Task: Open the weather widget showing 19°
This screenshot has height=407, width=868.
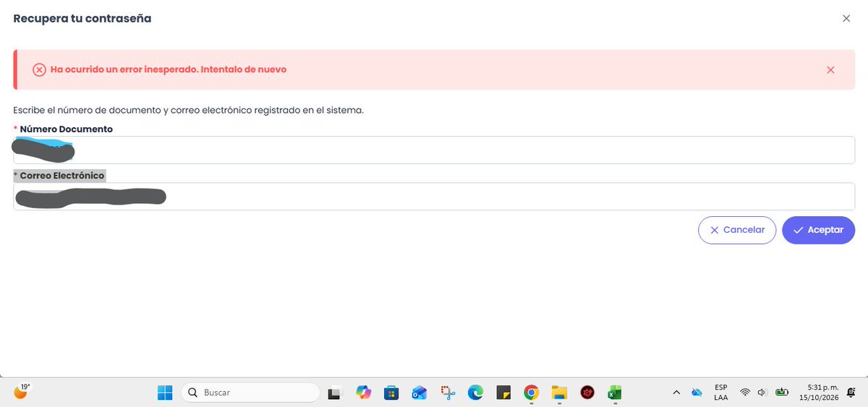Action: 22,391
